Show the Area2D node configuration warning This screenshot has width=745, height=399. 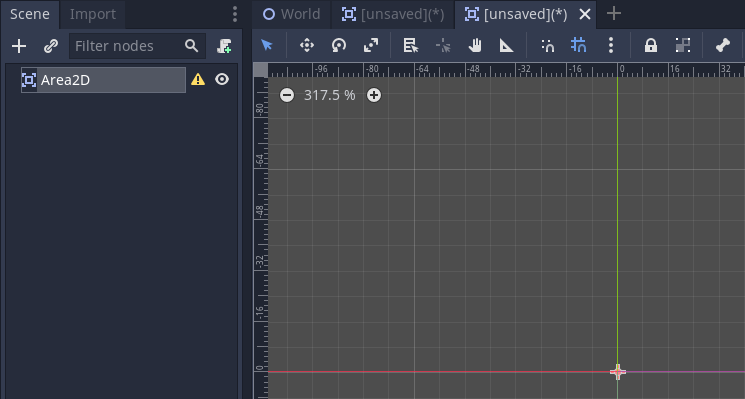[198, 79]
